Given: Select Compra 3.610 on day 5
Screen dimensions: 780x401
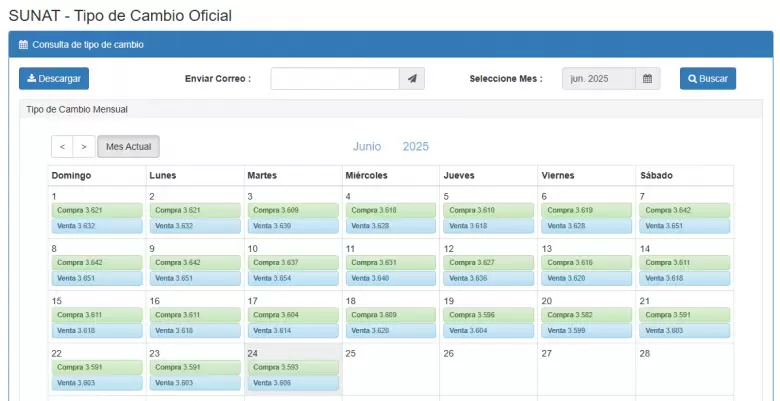Looking at the screenshot, I should pyautogui.click(x=488, y=210).
